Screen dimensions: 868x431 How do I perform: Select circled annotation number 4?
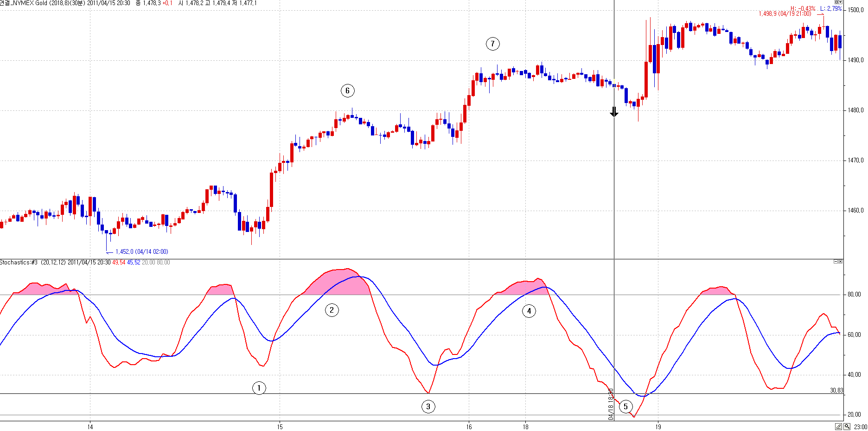529,311
